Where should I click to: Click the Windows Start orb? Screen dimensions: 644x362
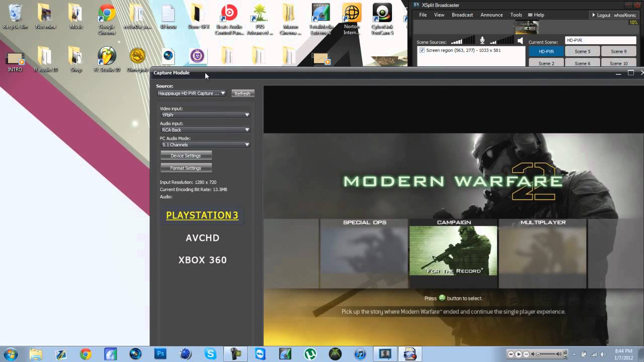pos(11,354)
